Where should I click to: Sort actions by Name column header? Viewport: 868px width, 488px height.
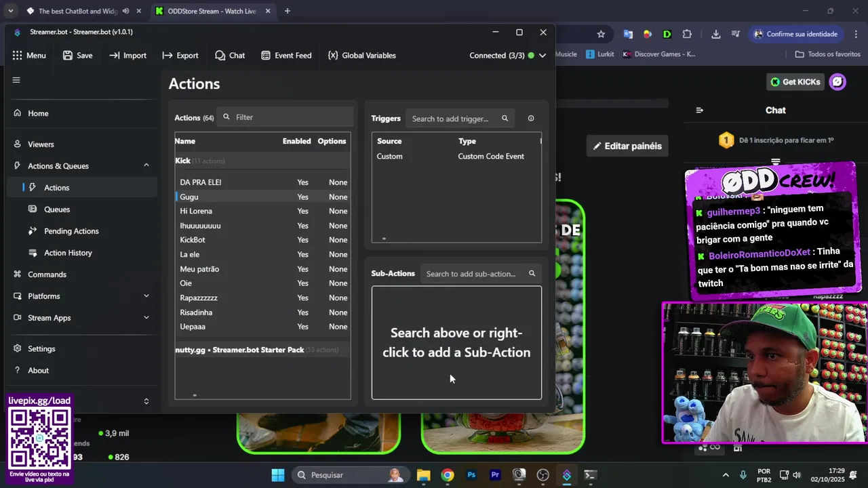(184, 141)
